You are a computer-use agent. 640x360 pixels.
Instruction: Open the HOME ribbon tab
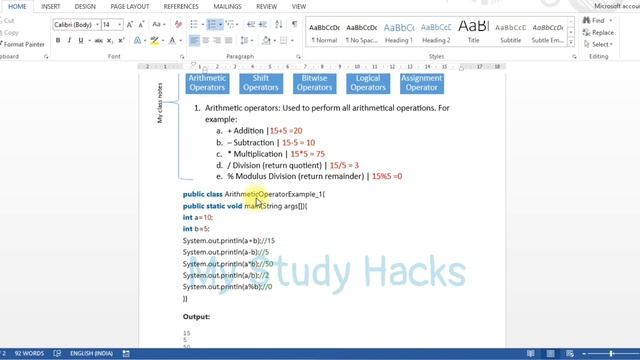click(x=17, y=7)
